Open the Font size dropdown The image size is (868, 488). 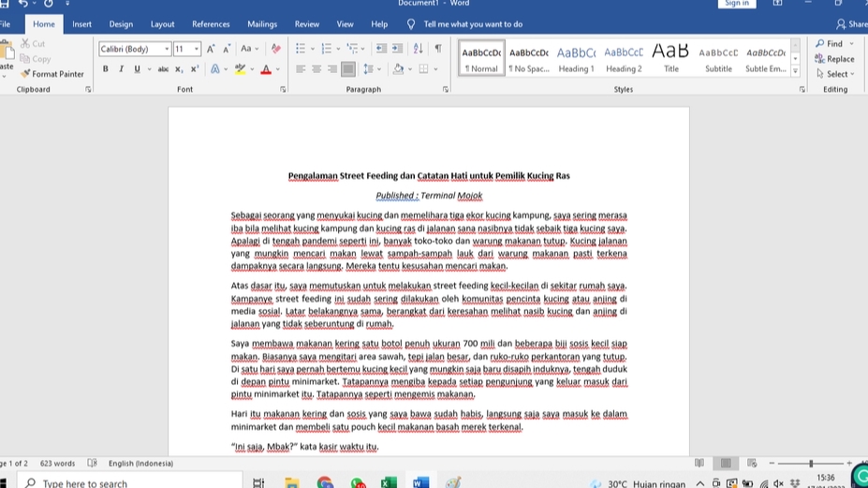point(196,49)
